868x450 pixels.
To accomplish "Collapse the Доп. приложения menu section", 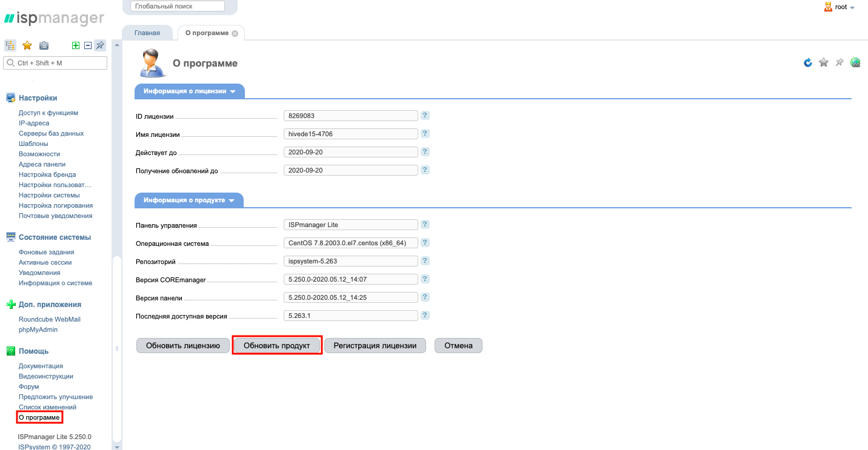I will [50, 305].
